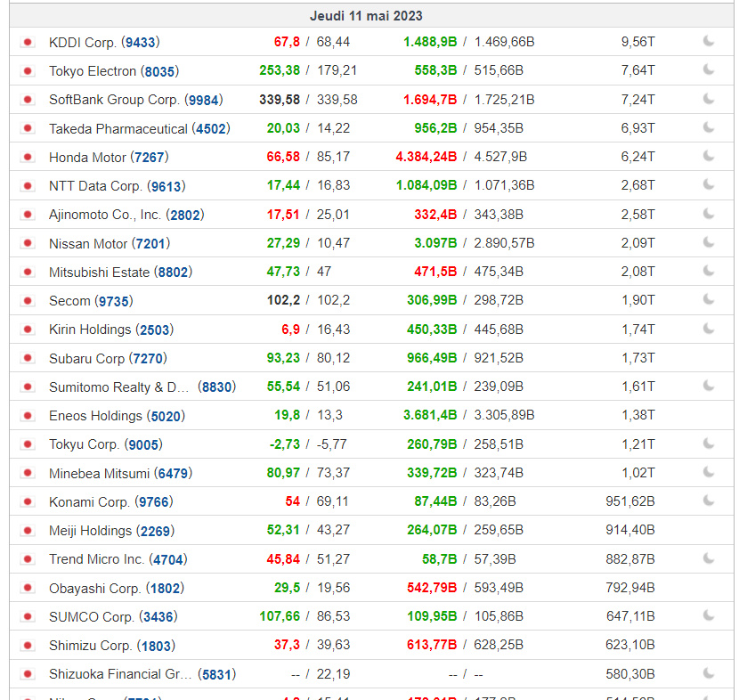Screen dimensions: 739x700
Task: Click the Japan flag icon beside Honda Motor
Action: pos(28,157)
